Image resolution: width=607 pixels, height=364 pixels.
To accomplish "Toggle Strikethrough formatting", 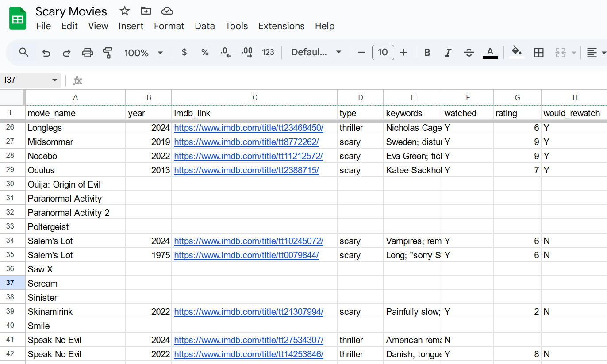I will click(469, 53).
